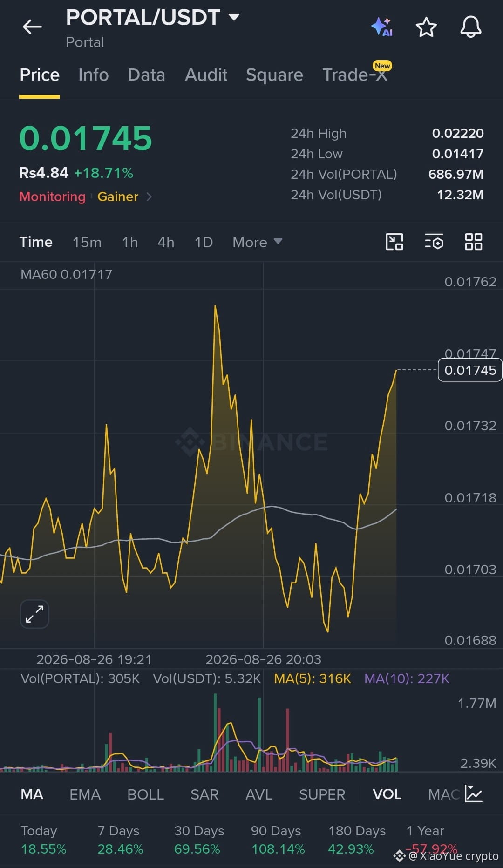Toggle the MA indicator
The height and width of the screenshot is (868, 503).
[32, 794]
